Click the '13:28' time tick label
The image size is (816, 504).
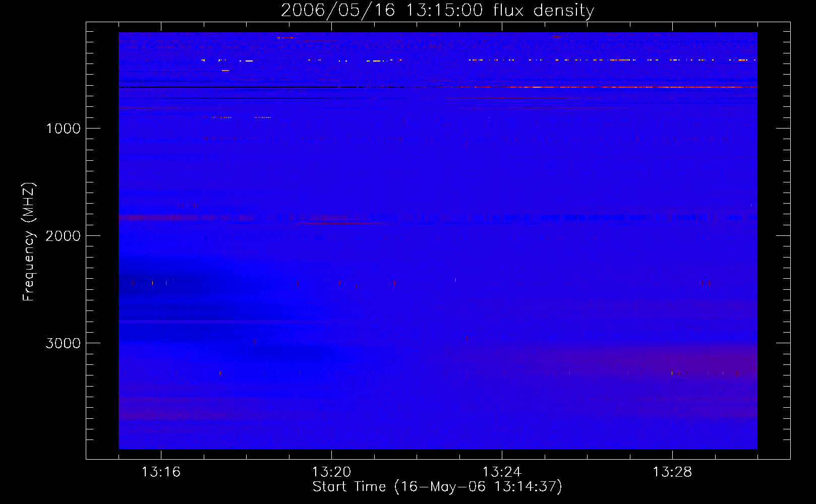pos(672,472)
